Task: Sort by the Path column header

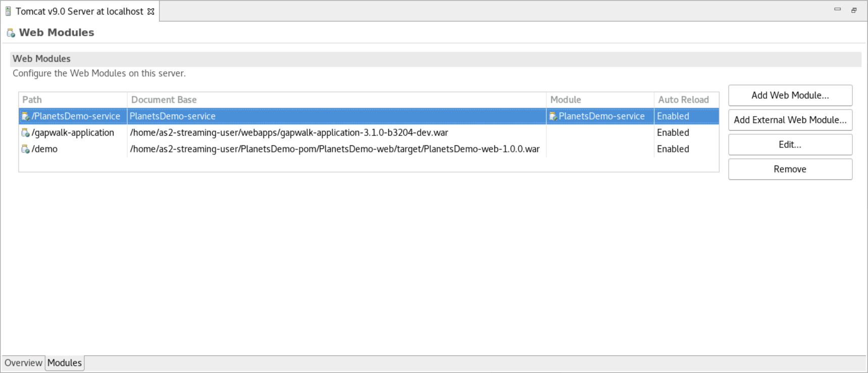Action: click(73, 100)
